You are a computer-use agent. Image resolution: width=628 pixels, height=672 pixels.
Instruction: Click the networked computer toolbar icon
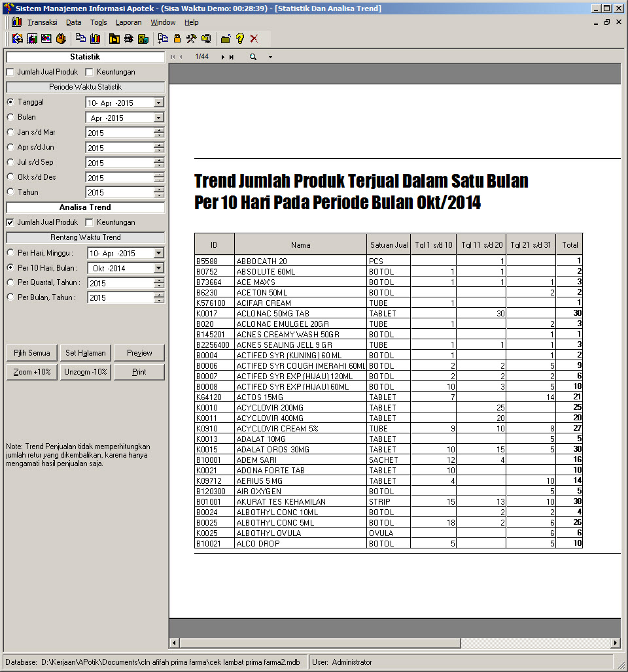pyautogui.click(x=206, y=39)
